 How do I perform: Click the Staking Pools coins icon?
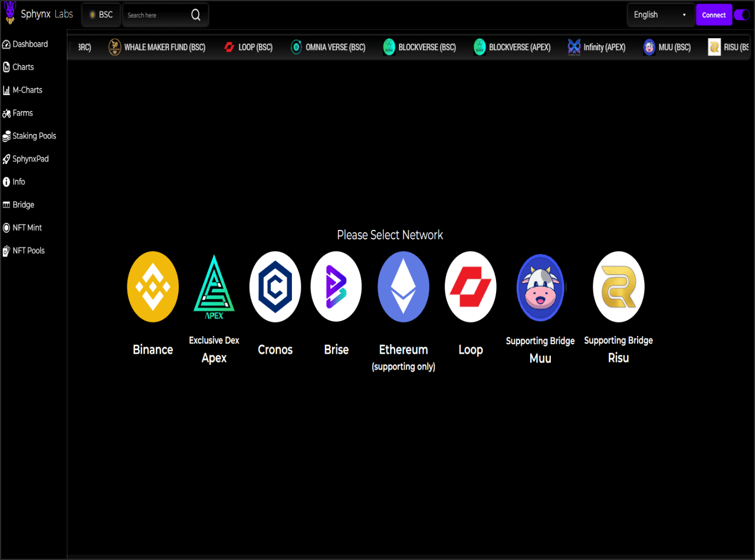(x=6, y=136)
